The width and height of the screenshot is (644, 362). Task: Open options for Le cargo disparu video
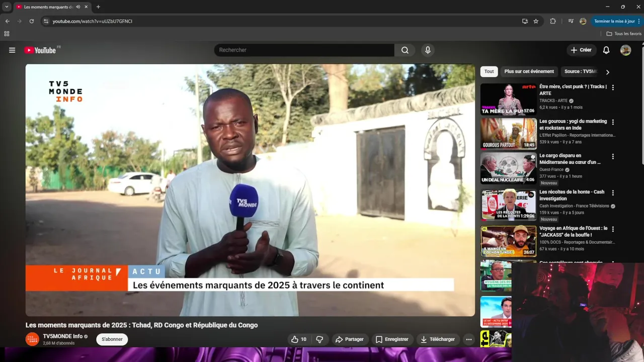click(x=613, y=156)
